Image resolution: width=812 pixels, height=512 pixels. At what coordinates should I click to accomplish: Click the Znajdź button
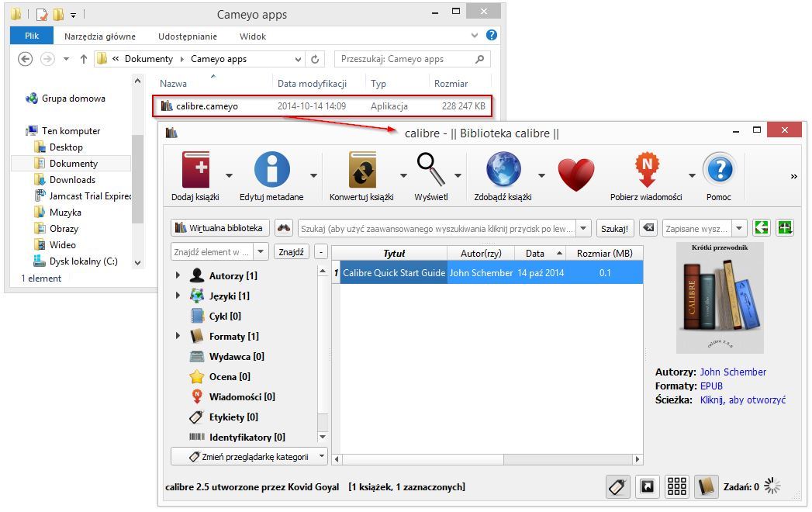[x=291, y=252]
